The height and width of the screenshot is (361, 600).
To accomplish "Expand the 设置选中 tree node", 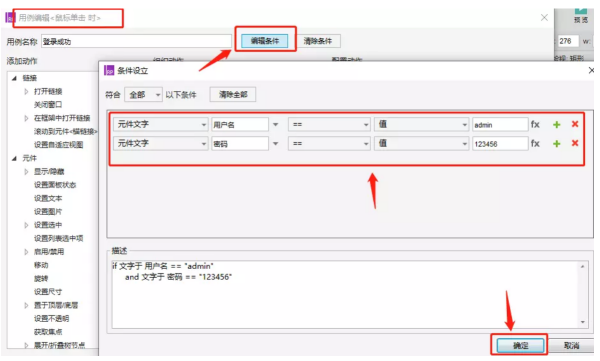I will click(26, 225).
